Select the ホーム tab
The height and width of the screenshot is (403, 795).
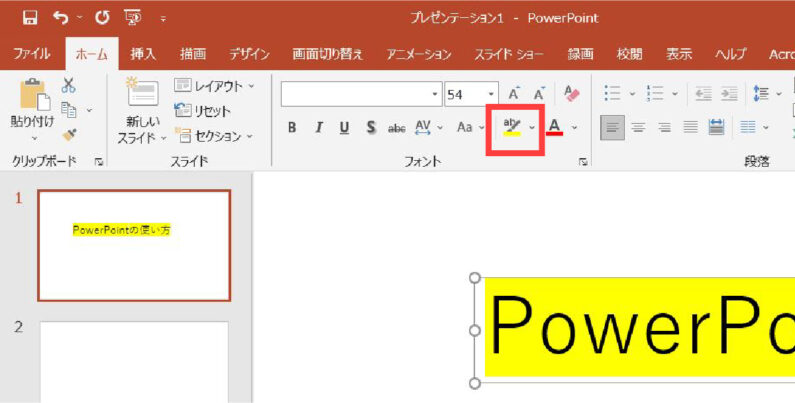[92, 54]
